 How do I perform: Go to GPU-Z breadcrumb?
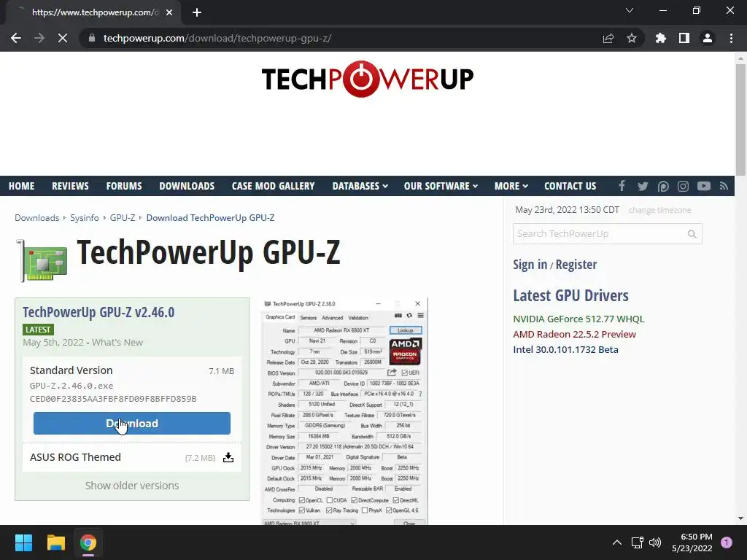tap(123, 217)
